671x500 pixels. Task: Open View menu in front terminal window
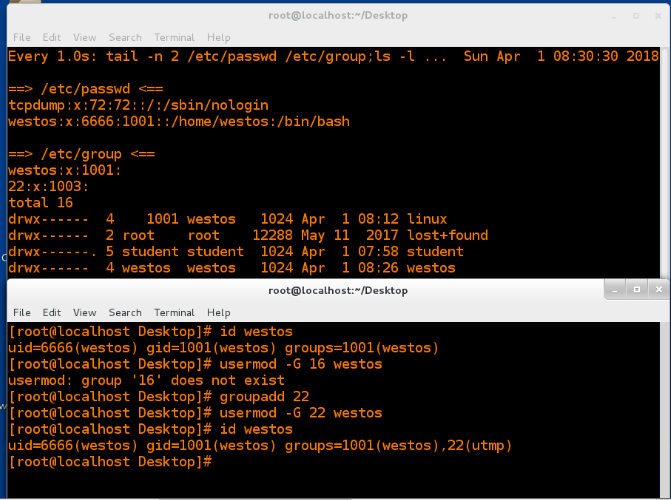pyautogui.click(x=84, y=312)
